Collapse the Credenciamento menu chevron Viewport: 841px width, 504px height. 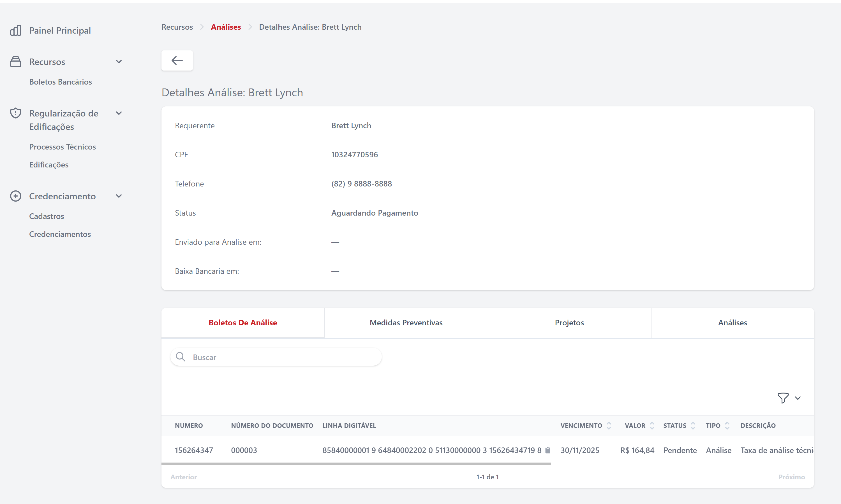(119, 196)
